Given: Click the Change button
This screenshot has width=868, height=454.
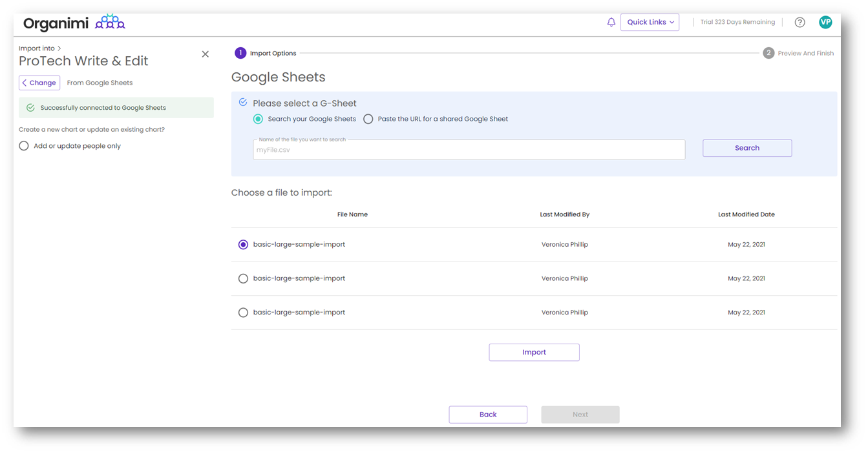Looking at the screenshot, I should click(39, 83).
